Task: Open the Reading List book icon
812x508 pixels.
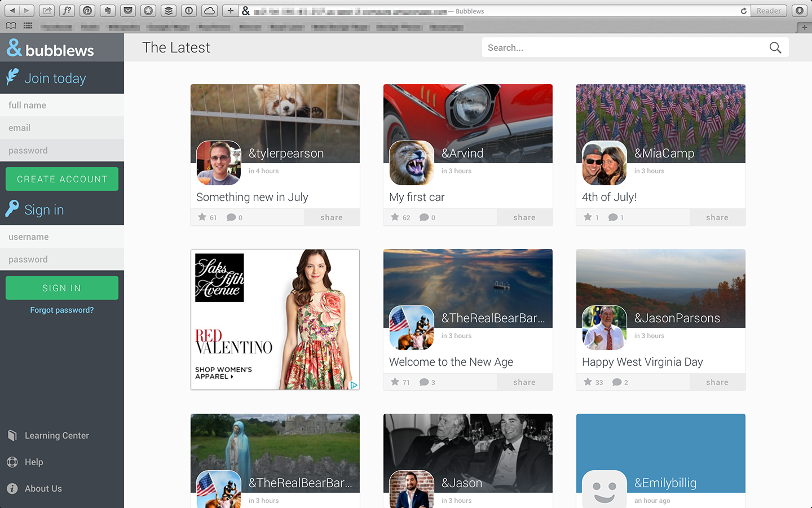Action: pos(11,25)
